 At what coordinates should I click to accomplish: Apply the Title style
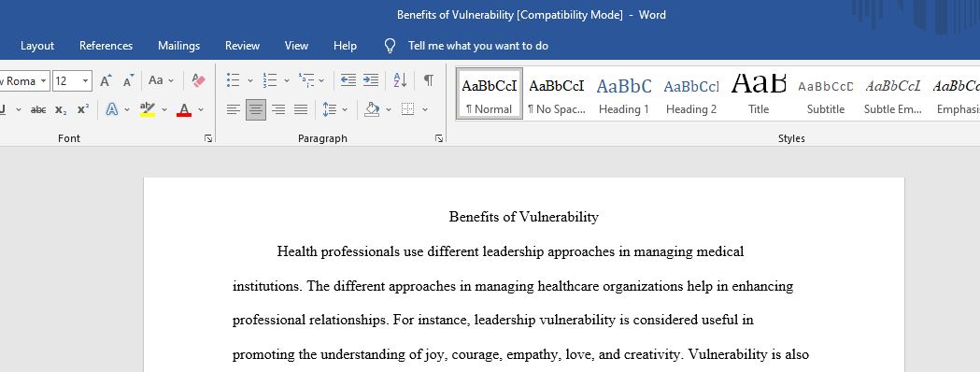tap(759, 93)
